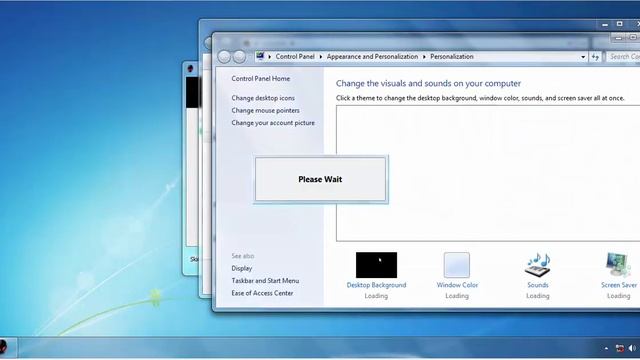The image size is (640, 360).
Task: Open the Start orb on taskbar
Action: point(4,347)
